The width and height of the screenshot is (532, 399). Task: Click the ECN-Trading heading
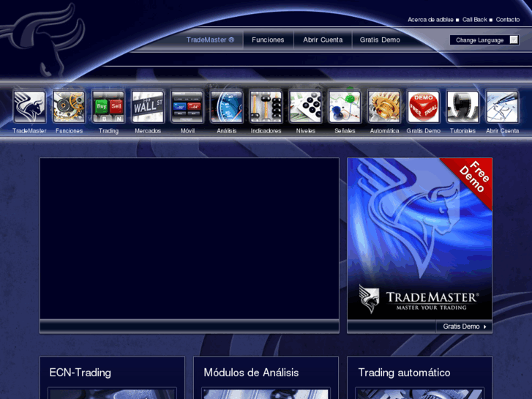pyautogui.click(x=80, y=373)
